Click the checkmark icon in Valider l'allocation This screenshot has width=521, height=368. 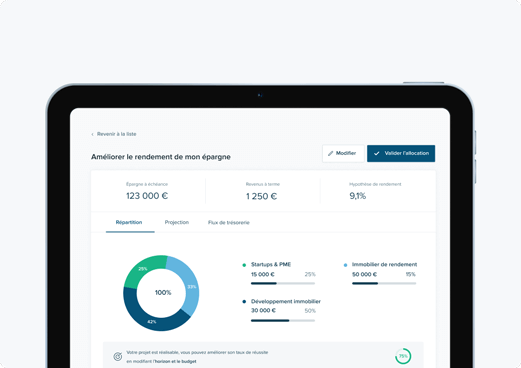[x=377, y=153]
